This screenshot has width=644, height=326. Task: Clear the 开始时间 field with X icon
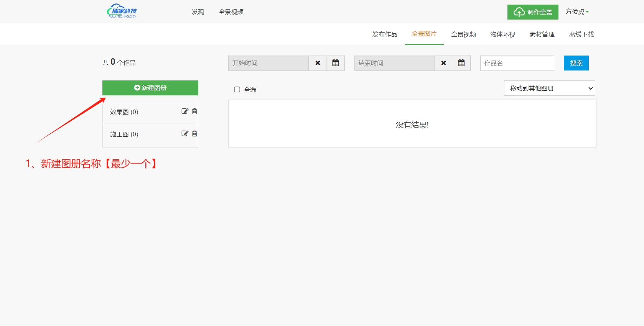(x=318, y=63)
